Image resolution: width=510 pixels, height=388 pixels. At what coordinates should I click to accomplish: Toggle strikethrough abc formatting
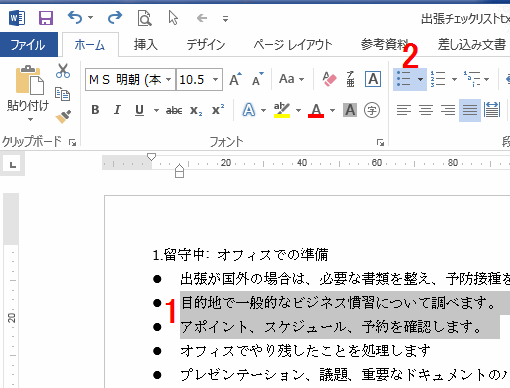pos(174,110)
